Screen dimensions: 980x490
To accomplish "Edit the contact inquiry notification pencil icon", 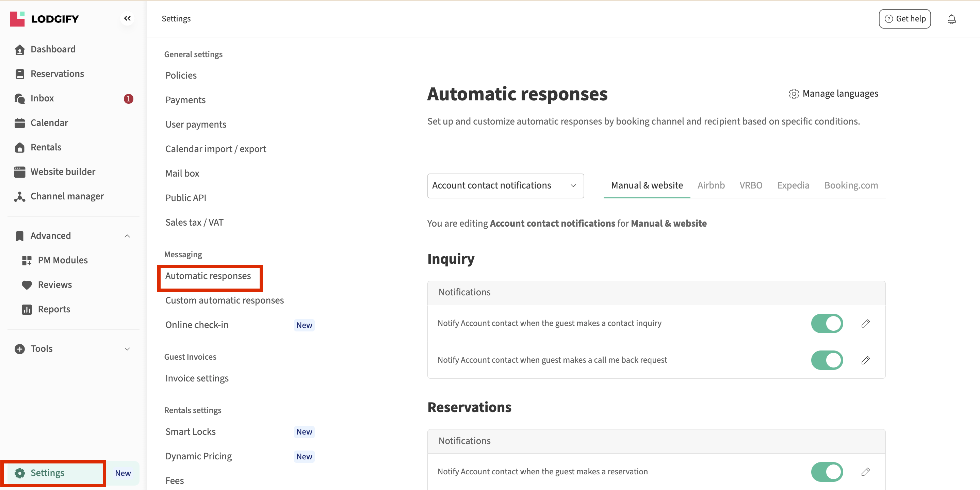I will (865, 323).
